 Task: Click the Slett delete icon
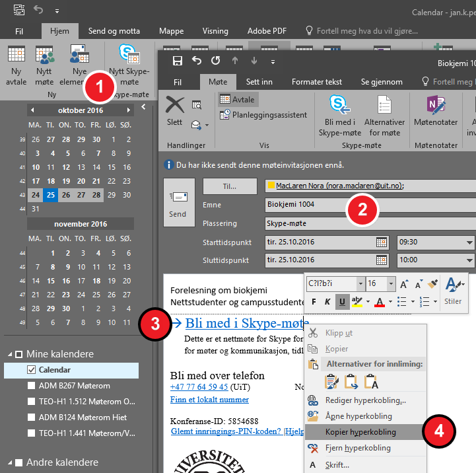pyautogui.click(x=174, y=105)
